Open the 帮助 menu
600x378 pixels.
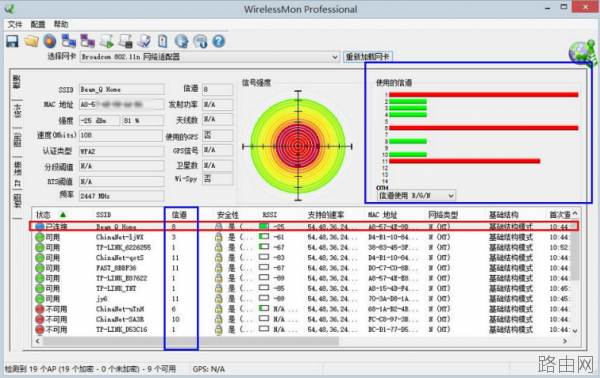pos(61,24)
